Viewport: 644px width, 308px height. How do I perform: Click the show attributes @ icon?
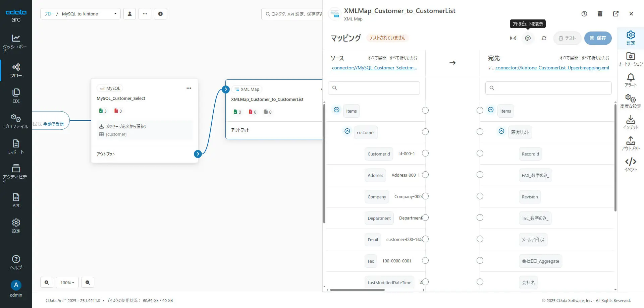pyautogui.click(x=528, y=38)
